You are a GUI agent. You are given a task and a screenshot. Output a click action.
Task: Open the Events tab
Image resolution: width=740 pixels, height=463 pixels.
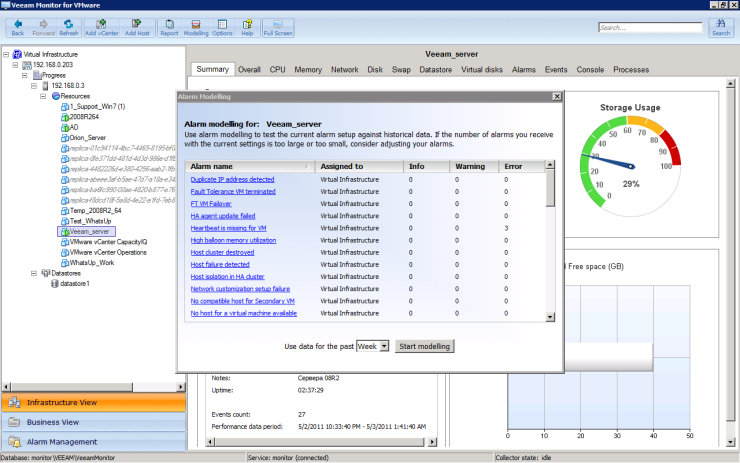coord(556,69)
